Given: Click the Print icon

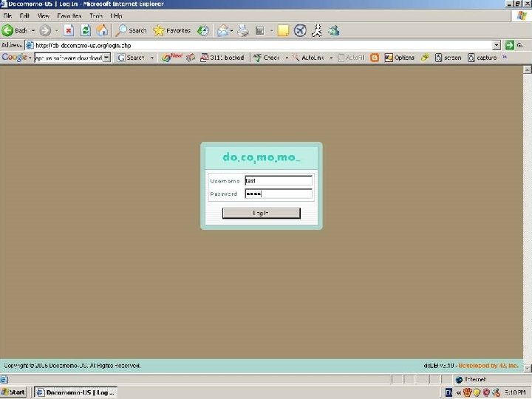Looking at the screenshot, I should 242,30.
